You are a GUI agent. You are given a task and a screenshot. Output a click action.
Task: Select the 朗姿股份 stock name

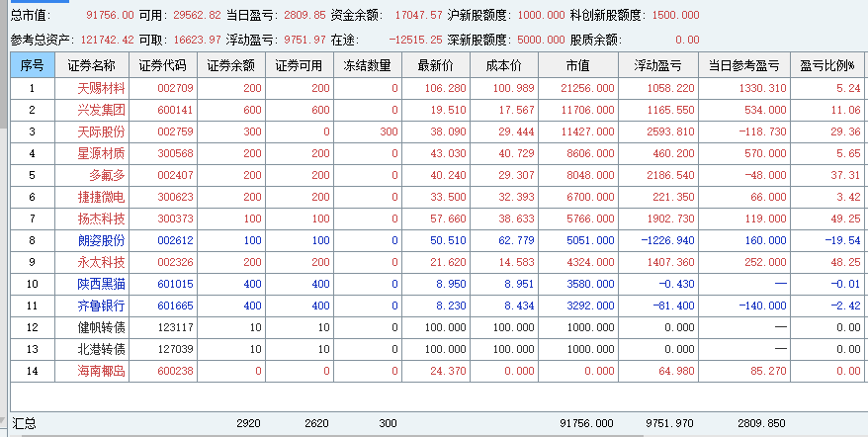click(101, 241)
